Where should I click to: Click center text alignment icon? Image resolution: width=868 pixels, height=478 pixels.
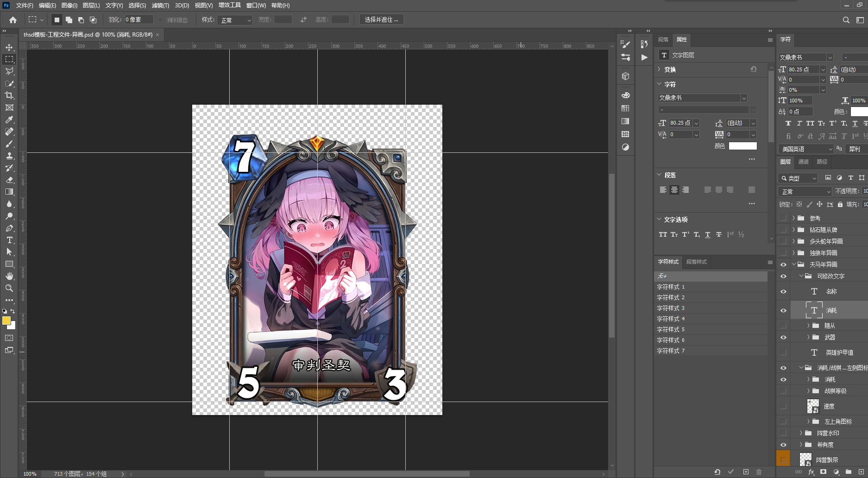(x=674, y=190)
